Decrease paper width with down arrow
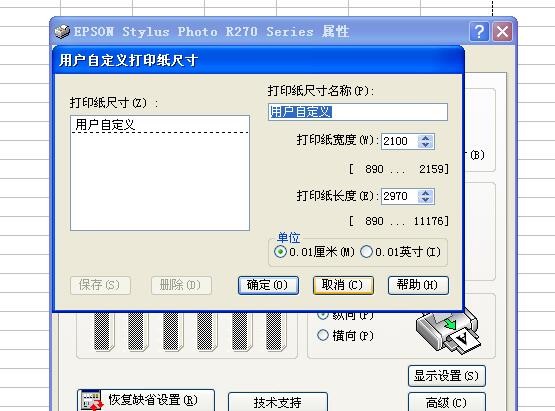Viewport: 555px width, 411px height. coord(425,145)
